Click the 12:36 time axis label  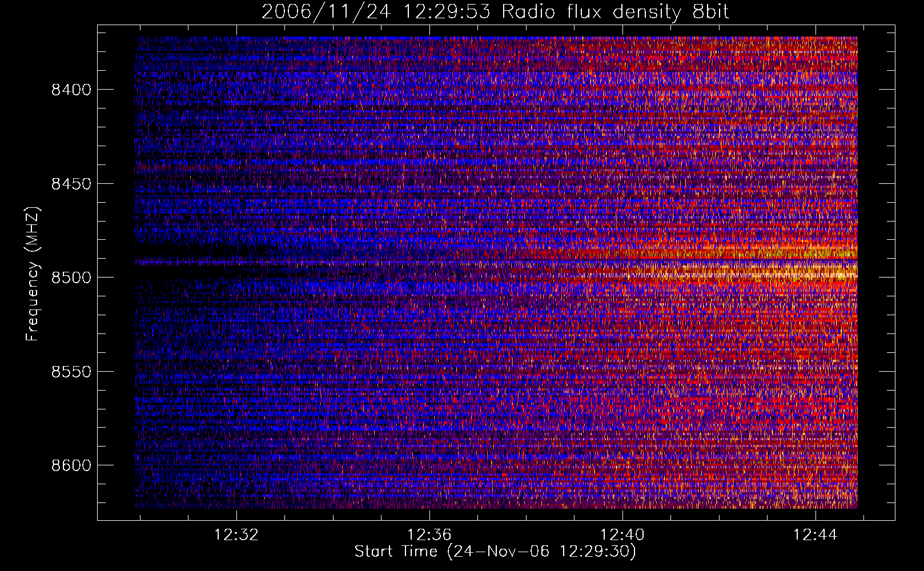[x=429, y=535]
